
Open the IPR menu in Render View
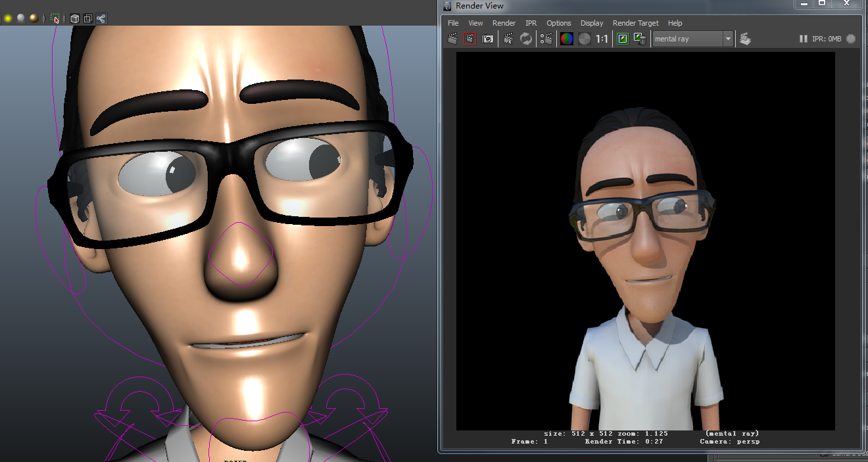(x=531, y=23)
